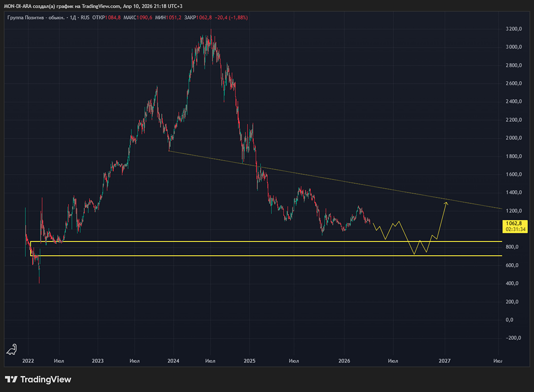Viewport: 534px width, 392px height.
Task: Click the 400,0 price axis label
Action: (x=512, y=284)
